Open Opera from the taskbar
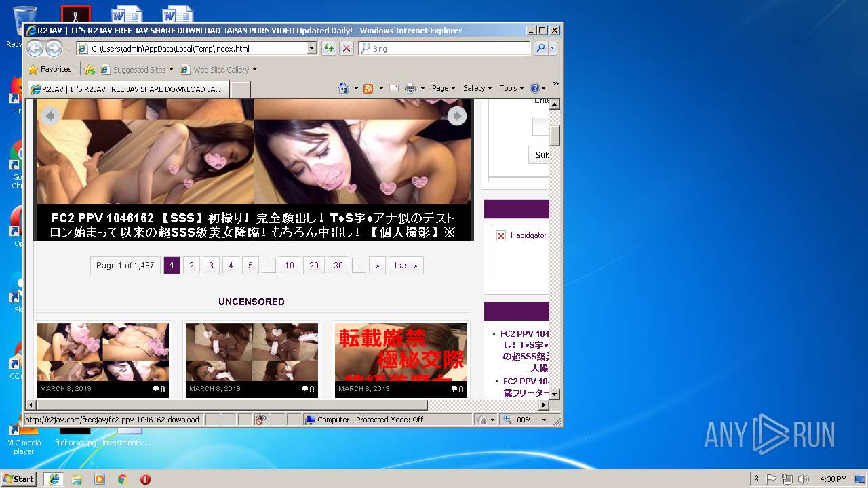868x488 pixels. coord(145,479)
